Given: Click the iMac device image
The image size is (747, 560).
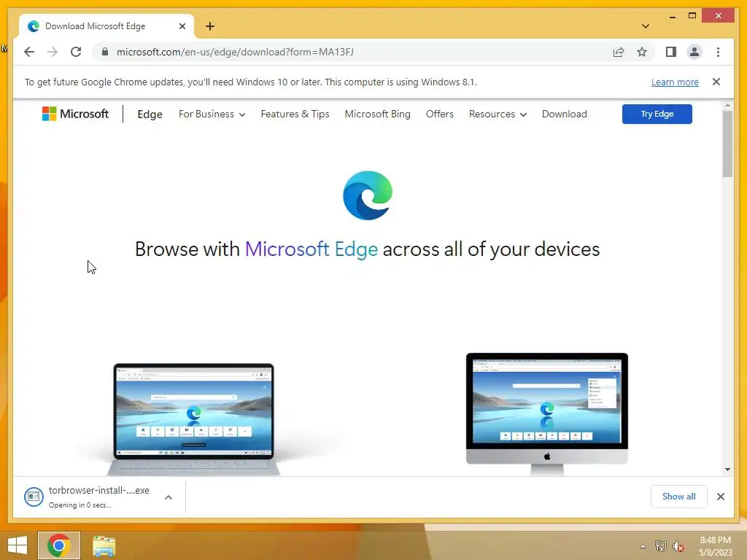Looking at the screenshot, I should [x=547, y=413].
